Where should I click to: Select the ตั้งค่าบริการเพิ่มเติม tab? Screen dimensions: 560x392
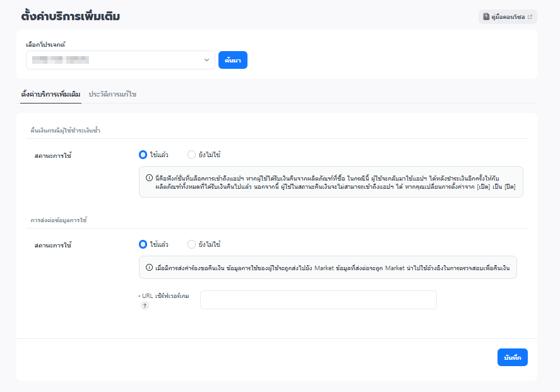click(51, 94)
